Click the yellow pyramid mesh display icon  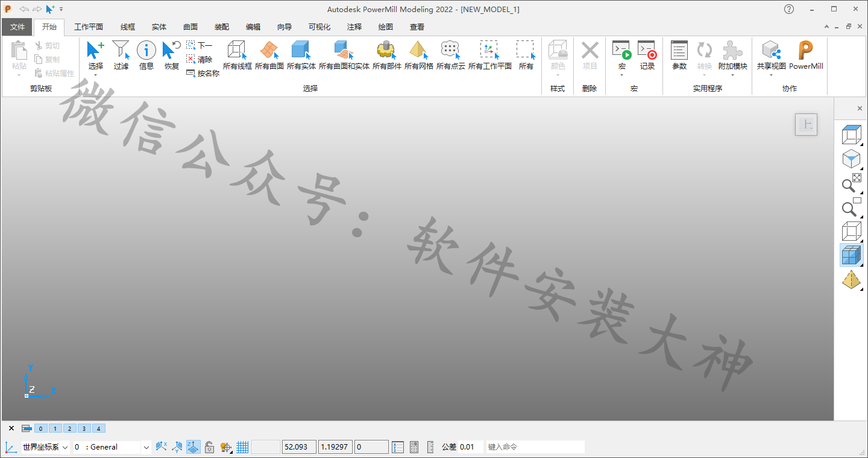click(x=851, y=279)
